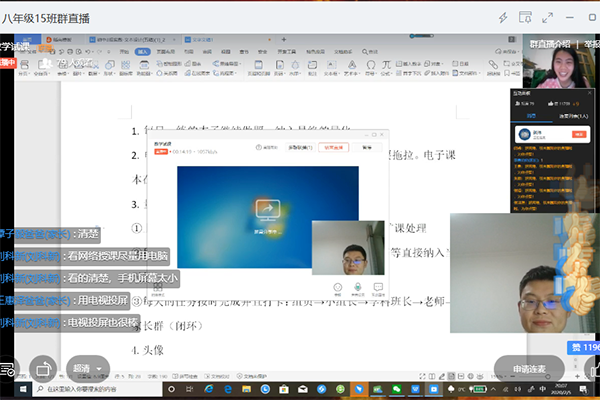The width and height of the screenshot is (600, 400).
Task: Click the 申请连麦 button
Action: (x=529, y=369)
